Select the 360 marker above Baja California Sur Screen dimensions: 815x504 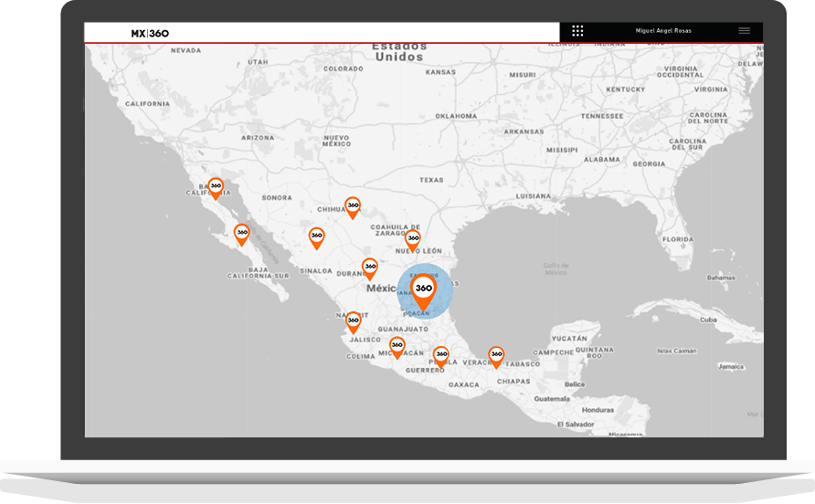tap(241, 234)
